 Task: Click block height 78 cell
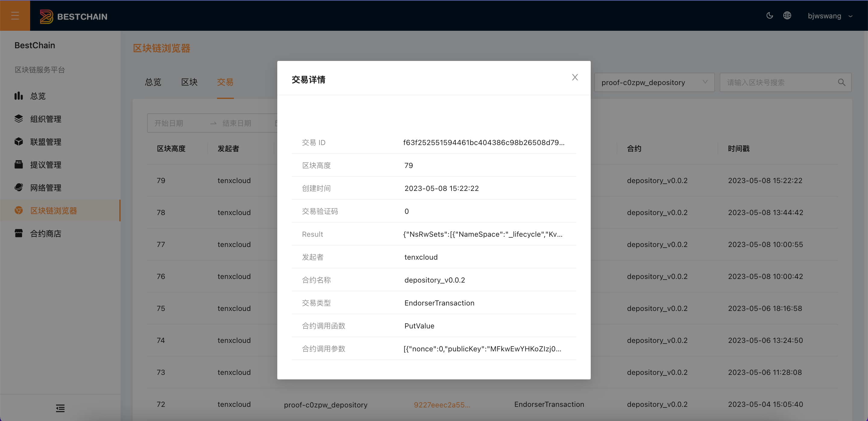coord(161,212)
